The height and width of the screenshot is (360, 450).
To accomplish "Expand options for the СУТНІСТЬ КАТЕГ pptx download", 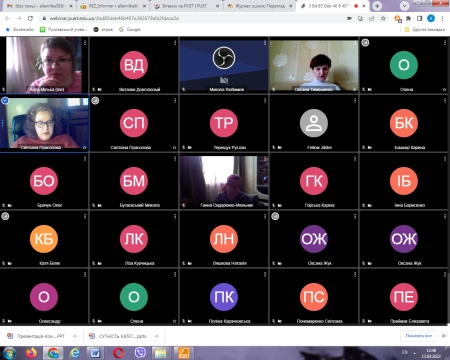I will tap(157, 336).
